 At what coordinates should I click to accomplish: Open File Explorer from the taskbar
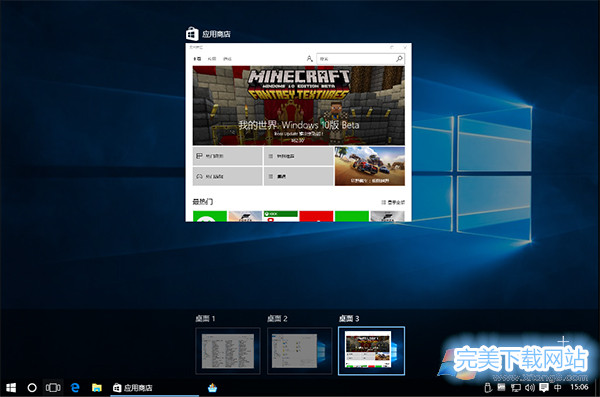click(97, 388)
